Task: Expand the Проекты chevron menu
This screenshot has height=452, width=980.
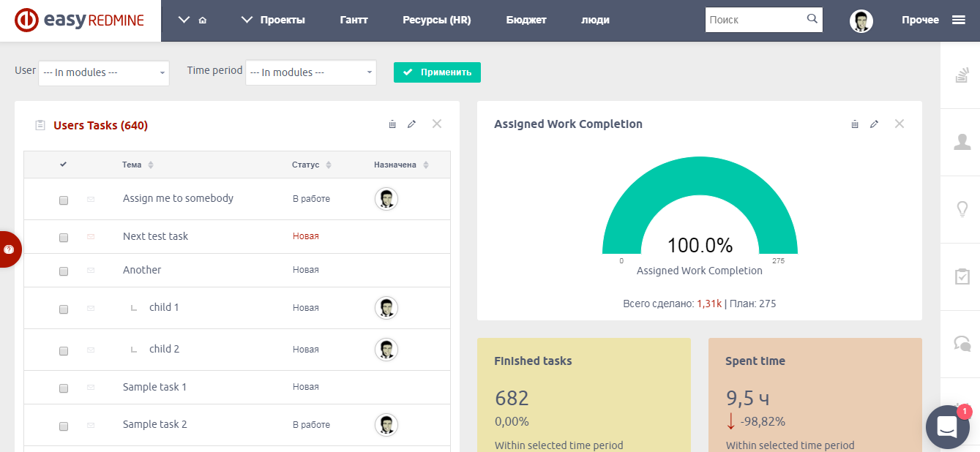Action: 247,20
